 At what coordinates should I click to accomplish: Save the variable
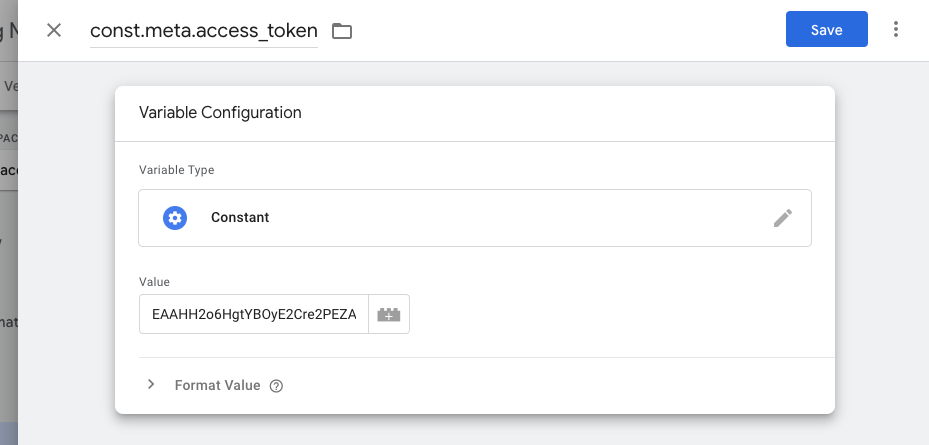[826, 30]
